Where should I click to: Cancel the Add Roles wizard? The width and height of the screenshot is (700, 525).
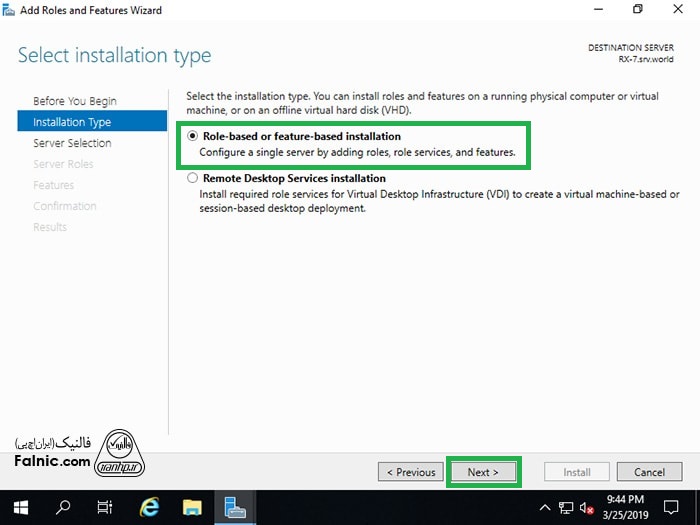pos(649,472)
